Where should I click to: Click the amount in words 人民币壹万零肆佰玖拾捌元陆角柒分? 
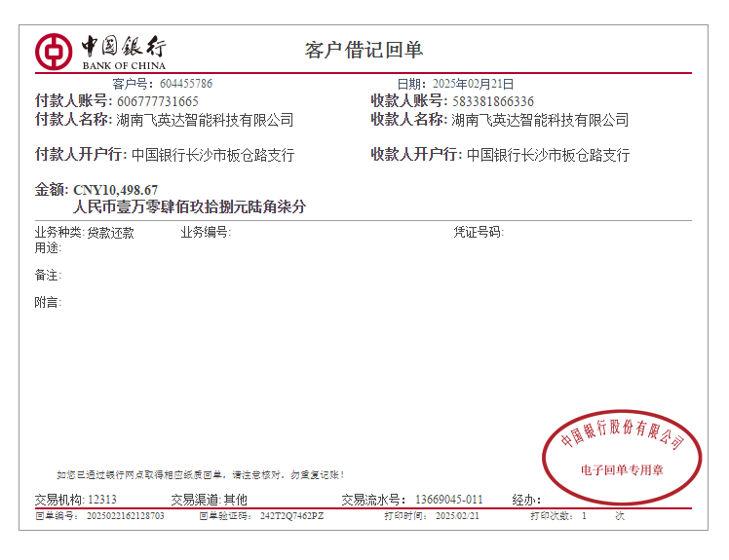(x=190, y=206)
